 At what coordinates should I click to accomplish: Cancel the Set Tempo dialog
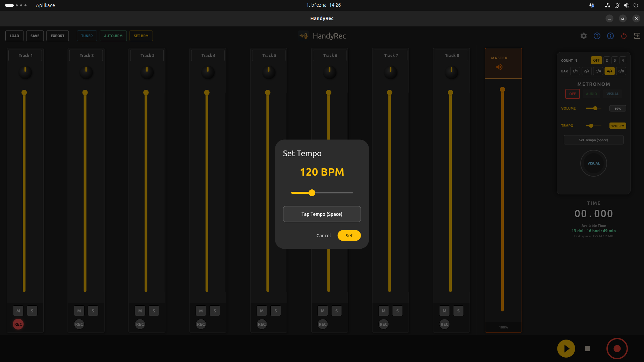323,236
